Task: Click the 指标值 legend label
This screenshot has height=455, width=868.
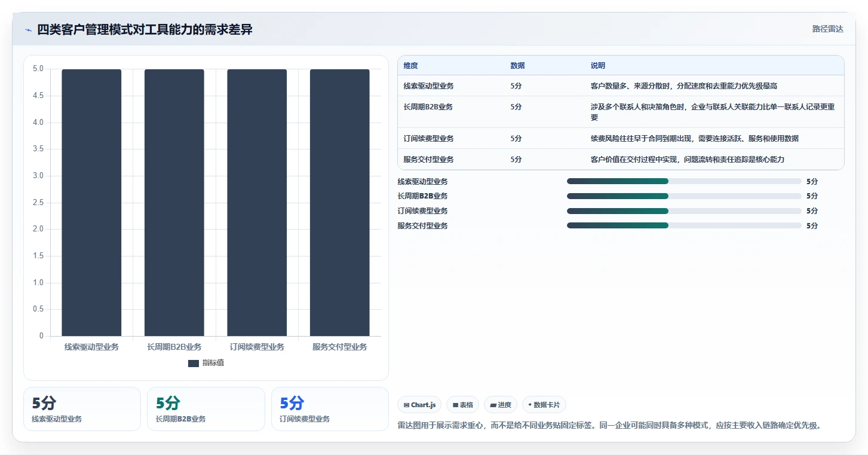Action: click(213, 363)
